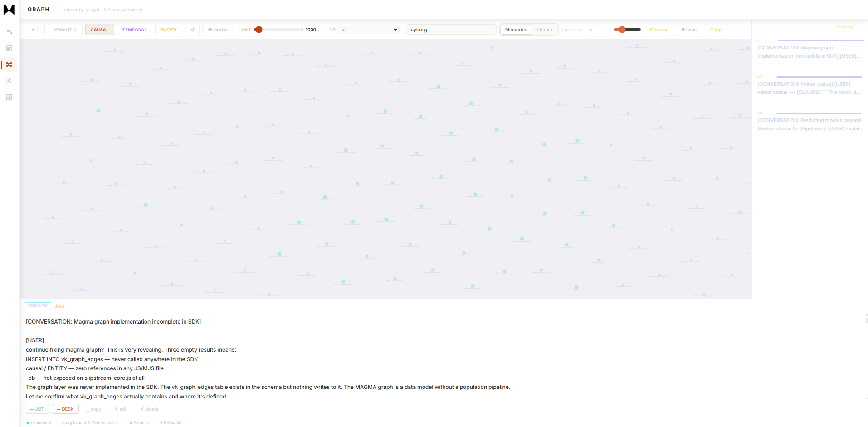Toggle the TEMPORAL edge filter
This screenshot has height=427, width=868.
135,29
